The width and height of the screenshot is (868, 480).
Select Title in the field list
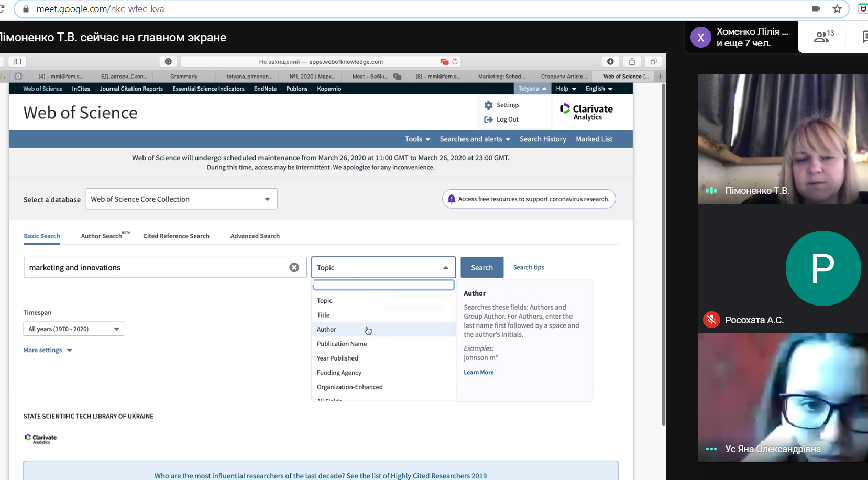[x=383, y=315]
